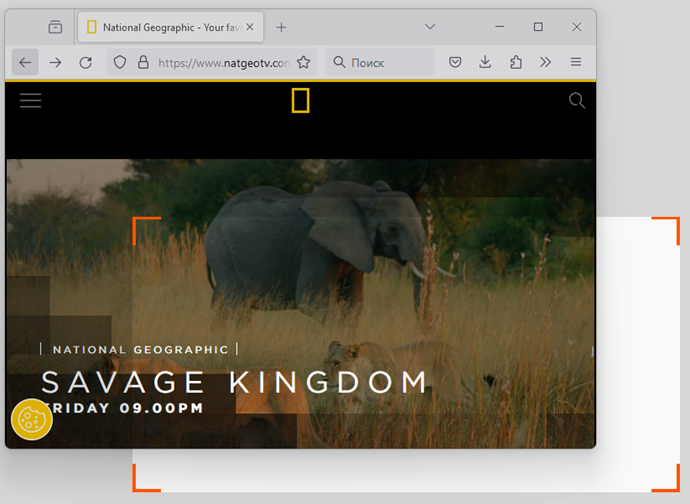This screenshot has width=690, height=504.
Task: Show more tools overflow chevrons
Action: 545,62
